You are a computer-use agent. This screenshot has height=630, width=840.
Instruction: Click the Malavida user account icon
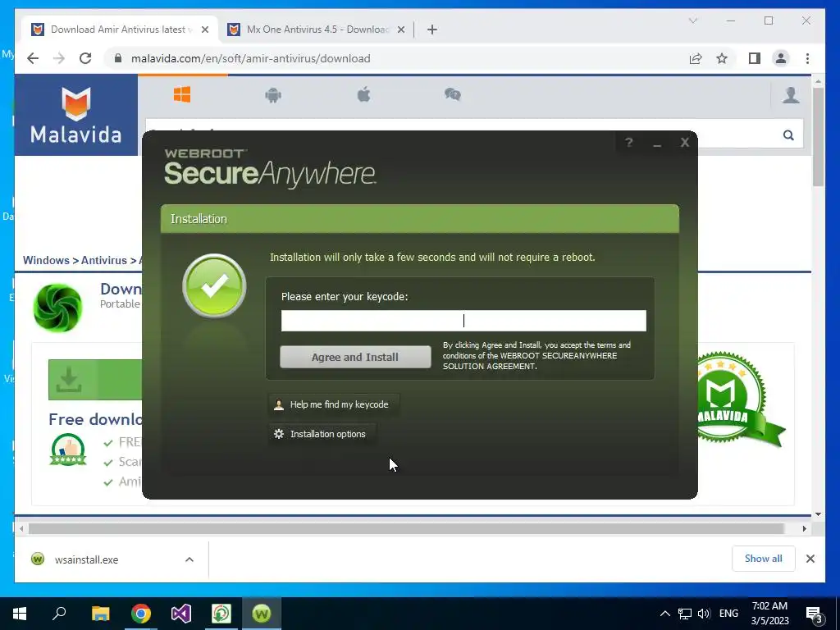click(x=791, y=95)
